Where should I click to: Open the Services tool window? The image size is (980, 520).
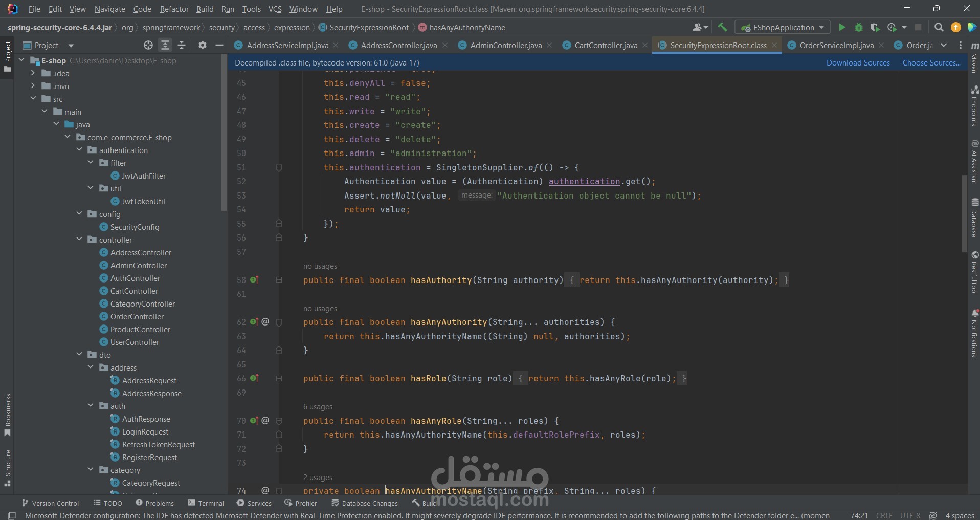[x=254, y=503]
